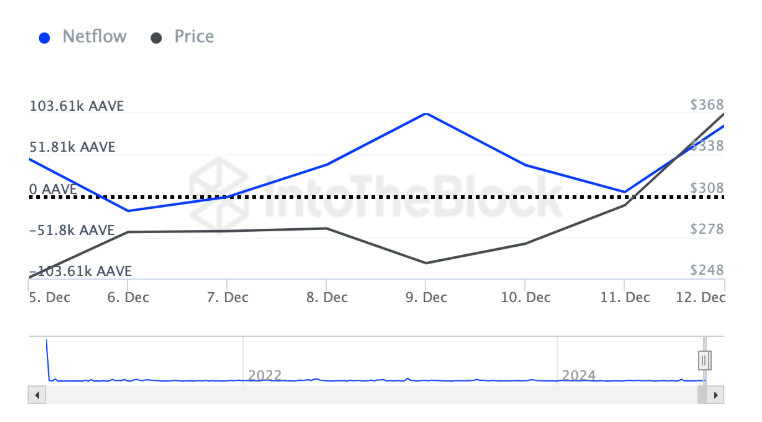Click the $248 price axis label
Screen dimensions: 762x422
(707, 271)
